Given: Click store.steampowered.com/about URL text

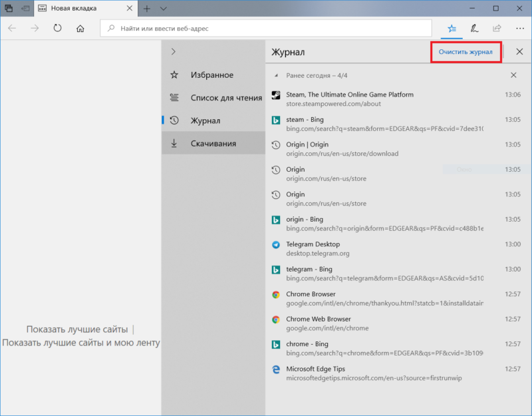Looking at the screenshot, I should pyautogui.click(x=333, y=104).
